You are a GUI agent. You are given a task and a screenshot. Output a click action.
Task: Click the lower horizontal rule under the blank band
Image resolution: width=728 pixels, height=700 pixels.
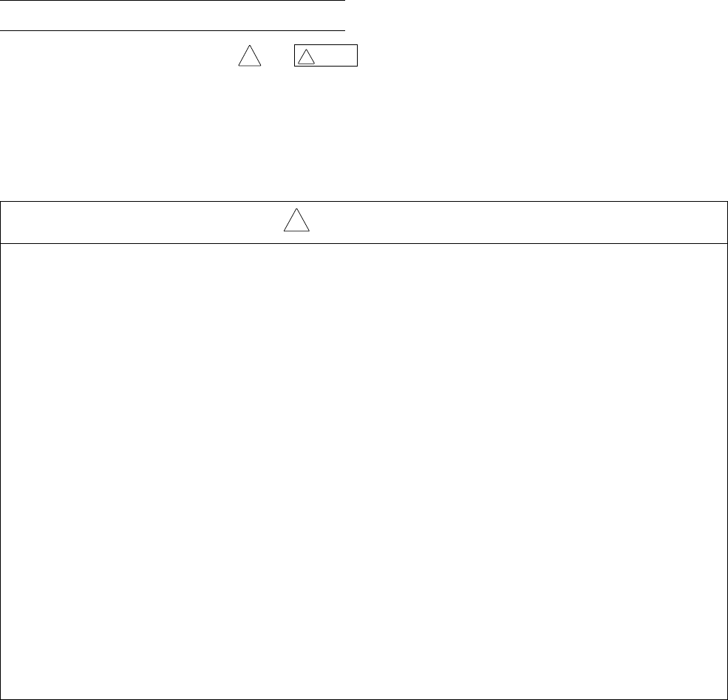[172, 30]
